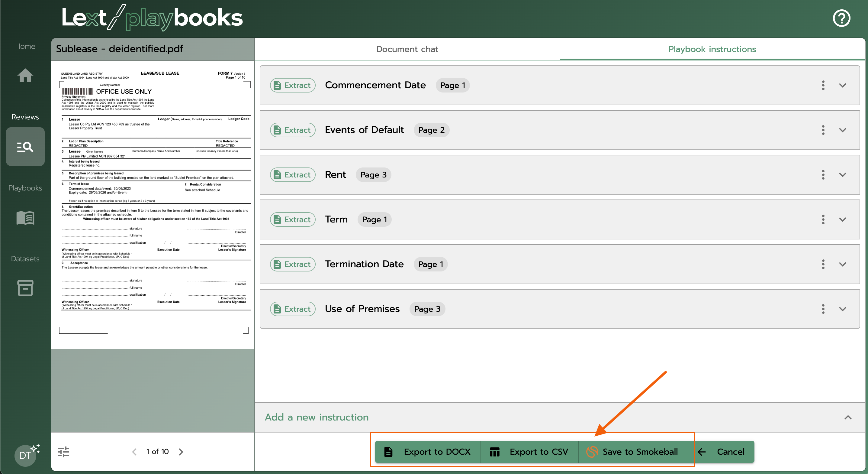Open Termination Date three-dot menu
The image size is (868, 474).
[823, 264]
